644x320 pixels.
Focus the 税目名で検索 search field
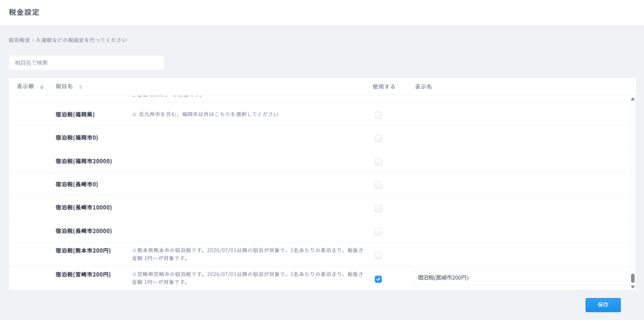(x=86, y=63)
